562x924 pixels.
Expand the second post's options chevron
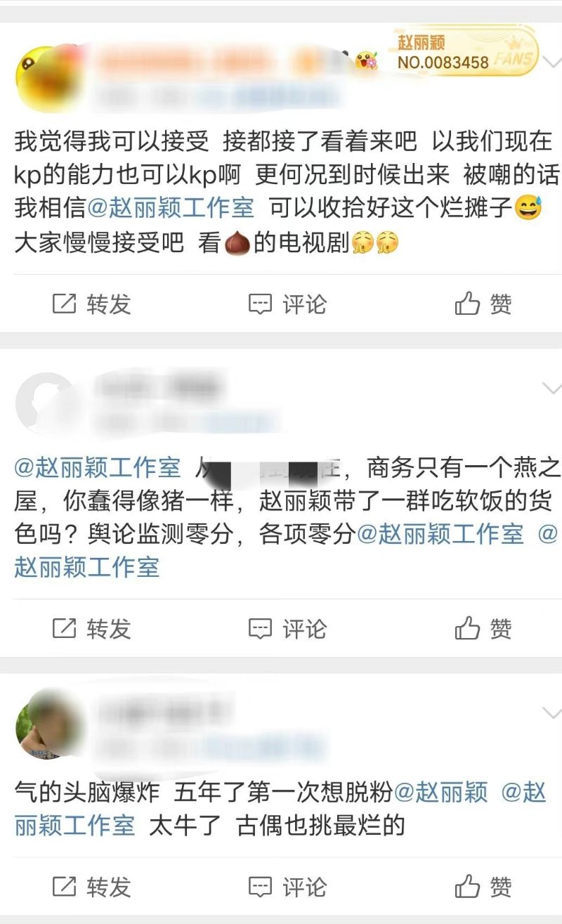coord(552,389)
